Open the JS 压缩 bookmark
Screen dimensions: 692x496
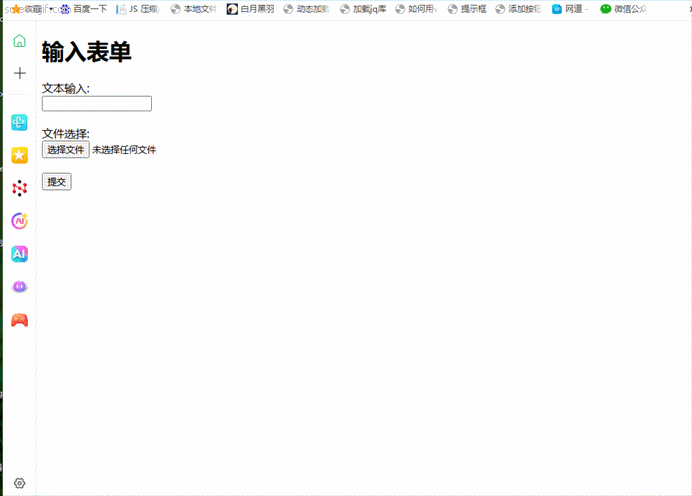click(x=137, y=9)
